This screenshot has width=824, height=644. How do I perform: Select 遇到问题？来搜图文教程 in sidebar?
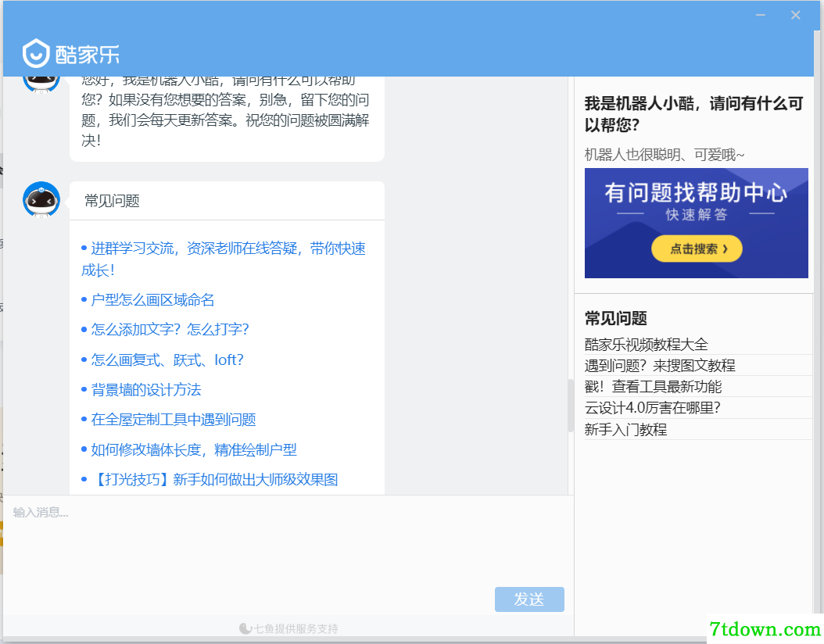660,366
